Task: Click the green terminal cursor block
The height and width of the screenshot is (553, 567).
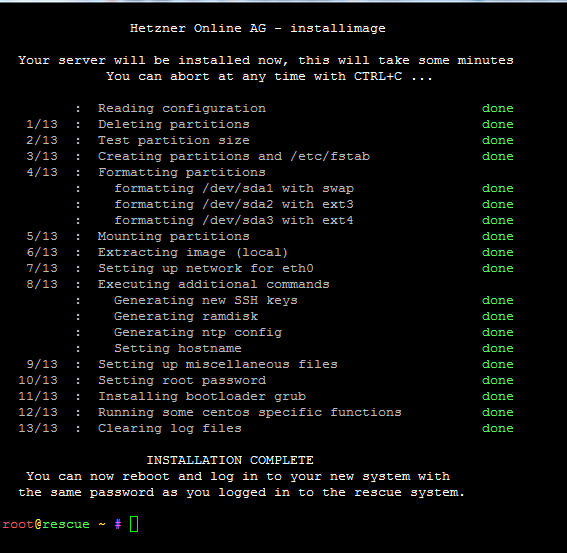Action: (x=134, y=524)
